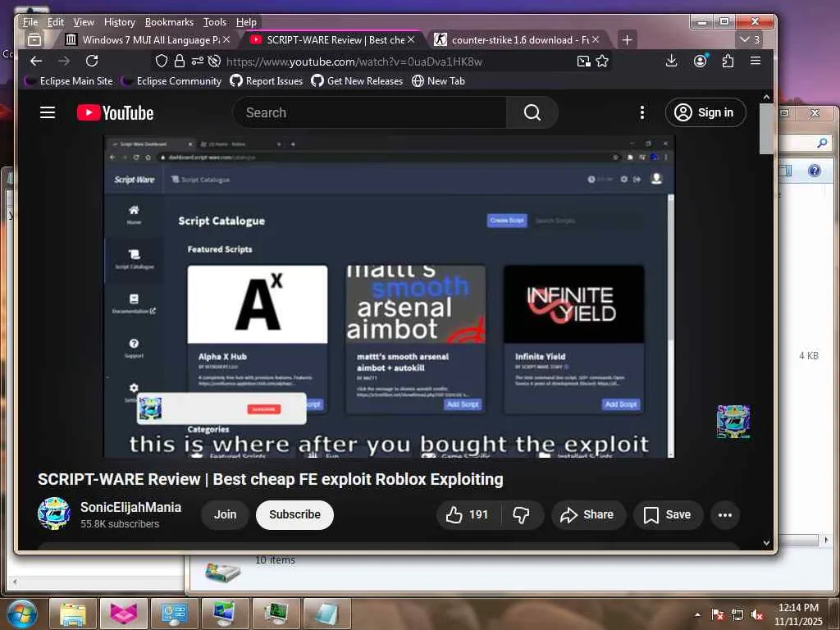Screen dimensions: 840x630
Task: Show site security padlock information
Action: [x=180, y=61]
